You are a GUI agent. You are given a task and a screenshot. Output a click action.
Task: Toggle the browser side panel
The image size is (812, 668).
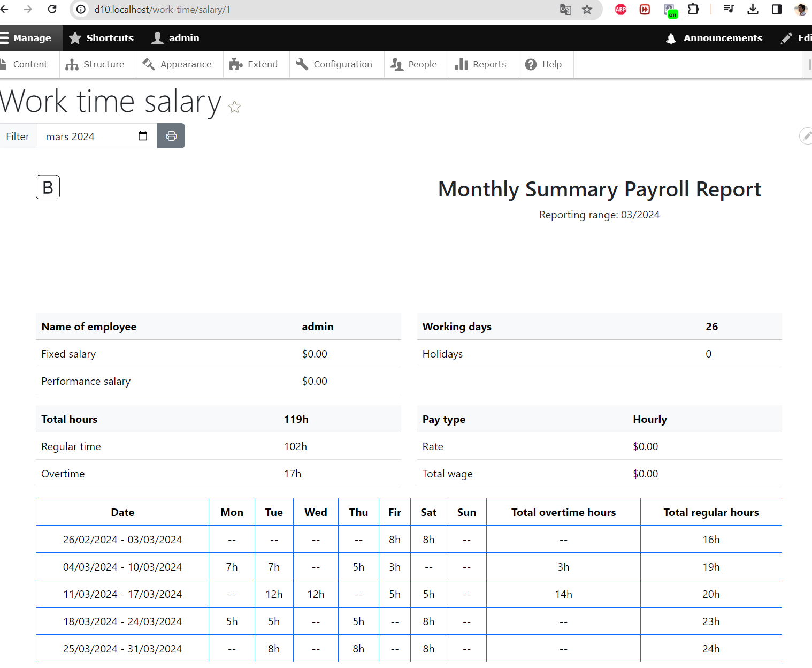(x=777, y=9)
